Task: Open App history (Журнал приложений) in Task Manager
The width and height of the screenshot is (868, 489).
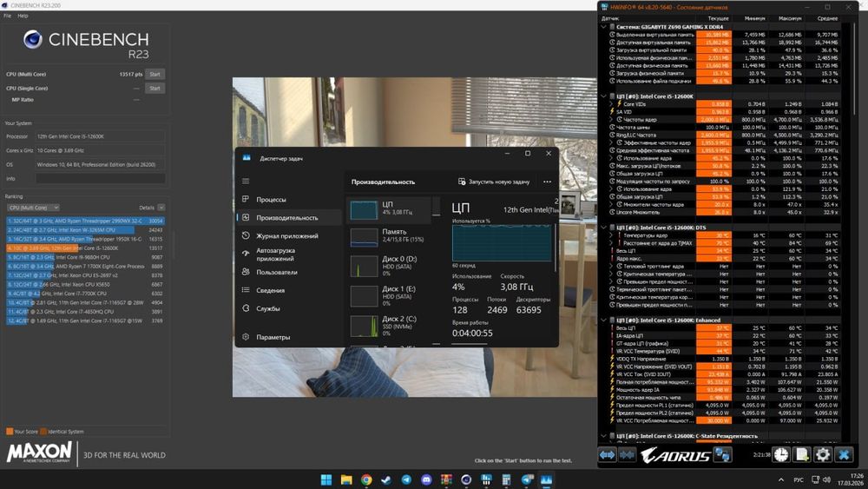Action: tap(288, 236)
